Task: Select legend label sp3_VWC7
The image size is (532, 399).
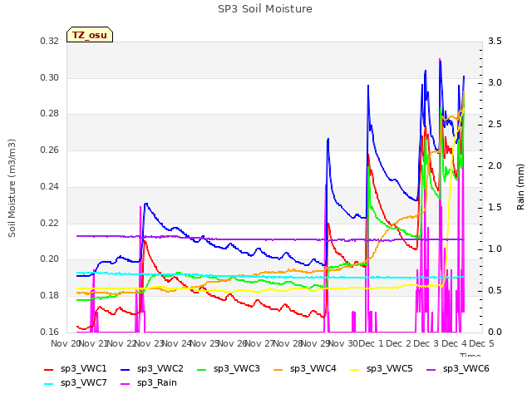Action: (x=83, y=383)
